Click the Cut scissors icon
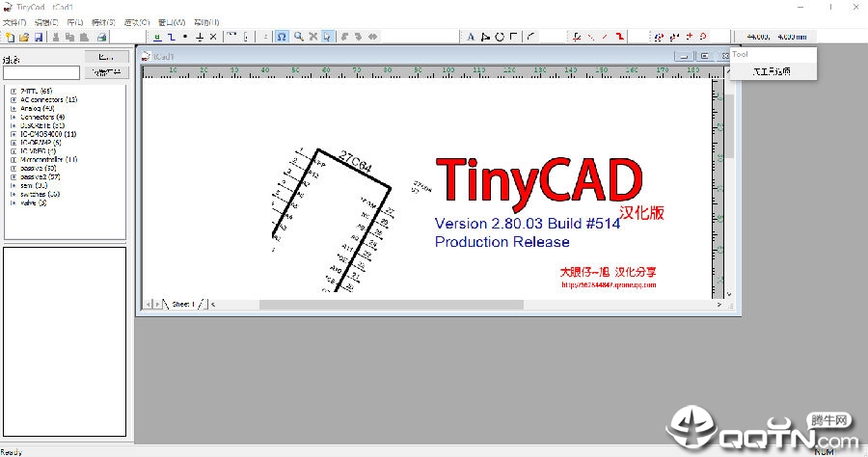The height and width of the screenshot is (457, 868). click(56, 37)
